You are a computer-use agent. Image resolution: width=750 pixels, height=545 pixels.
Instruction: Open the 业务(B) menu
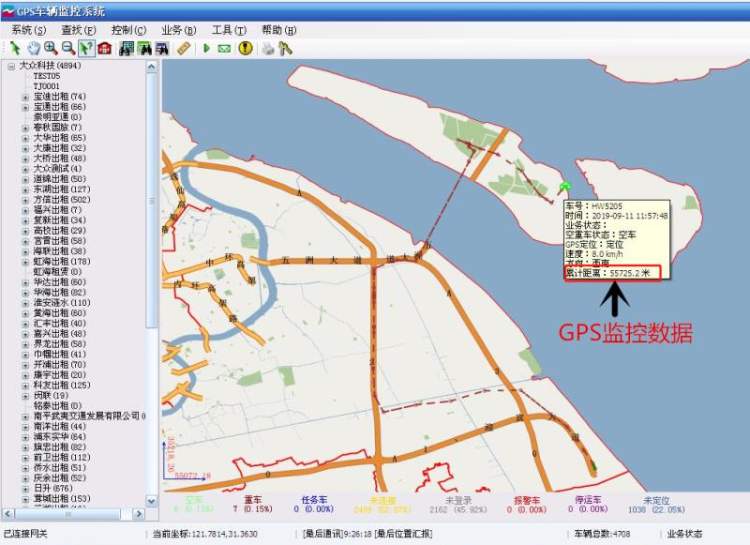click(x=178, y=30)
